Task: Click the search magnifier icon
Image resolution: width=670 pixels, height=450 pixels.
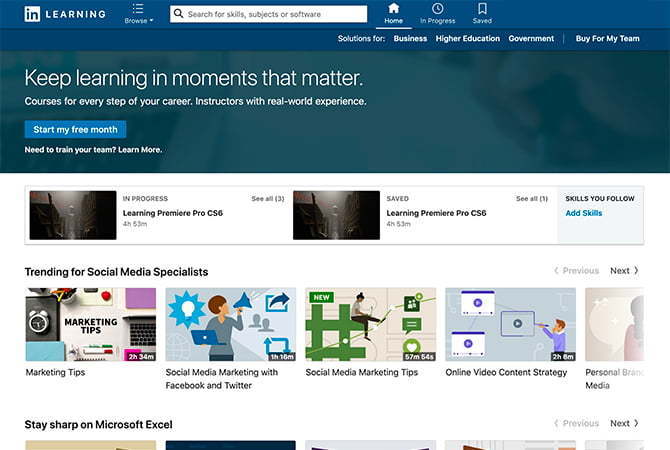Action: (x=179, y=14)
